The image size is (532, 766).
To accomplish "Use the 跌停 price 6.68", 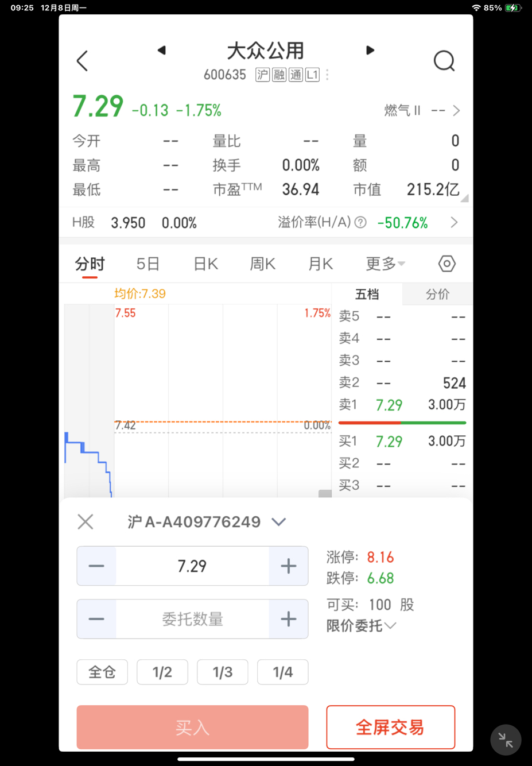I will (x=380, y=578).
